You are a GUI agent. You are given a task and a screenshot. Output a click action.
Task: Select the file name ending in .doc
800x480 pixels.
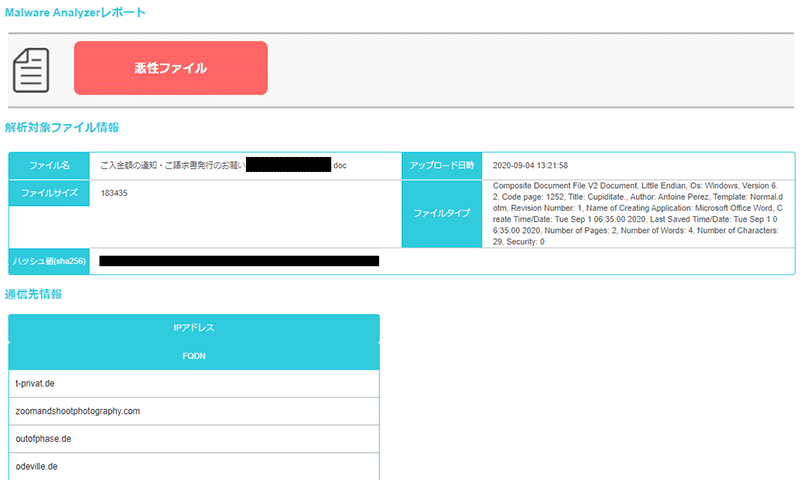coord(223,165)
